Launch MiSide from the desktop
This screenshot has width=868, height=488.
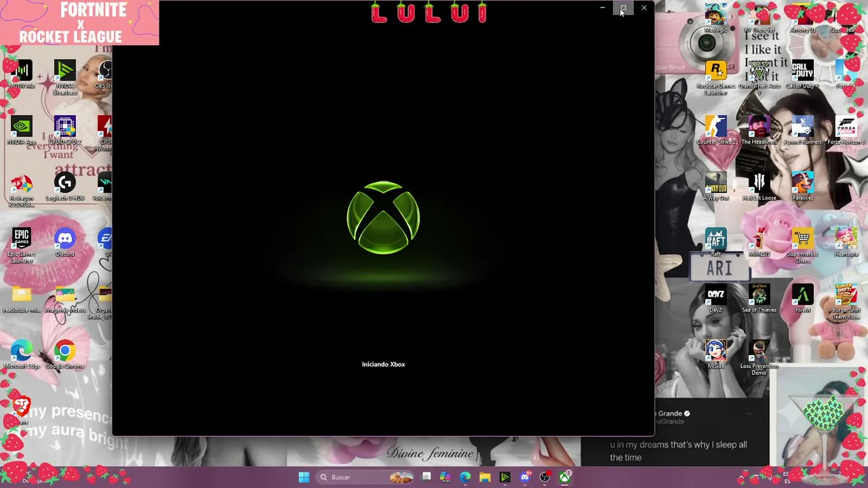[x=715, y=355]
